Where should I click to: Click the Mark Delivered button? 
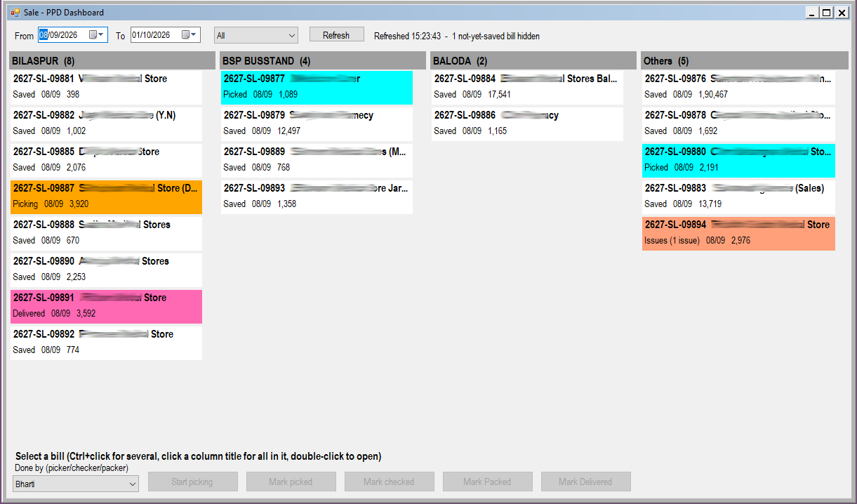point(585,482)
